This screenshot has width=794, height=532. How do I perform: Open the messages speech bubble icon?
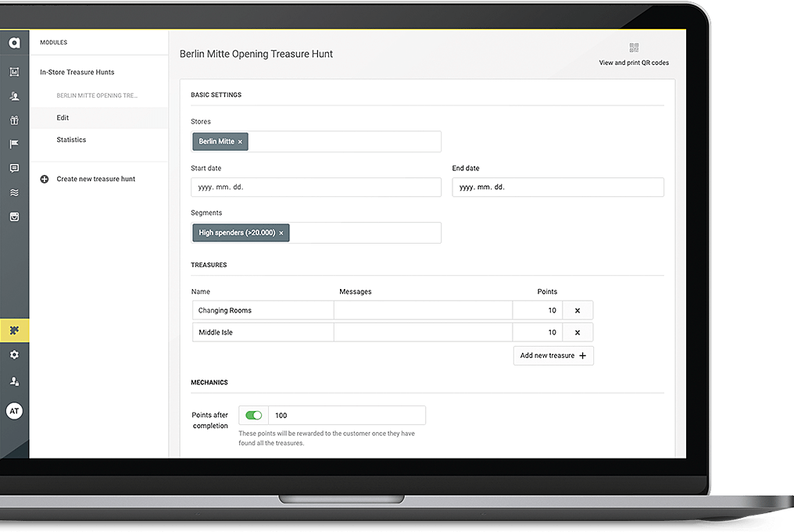14,168
